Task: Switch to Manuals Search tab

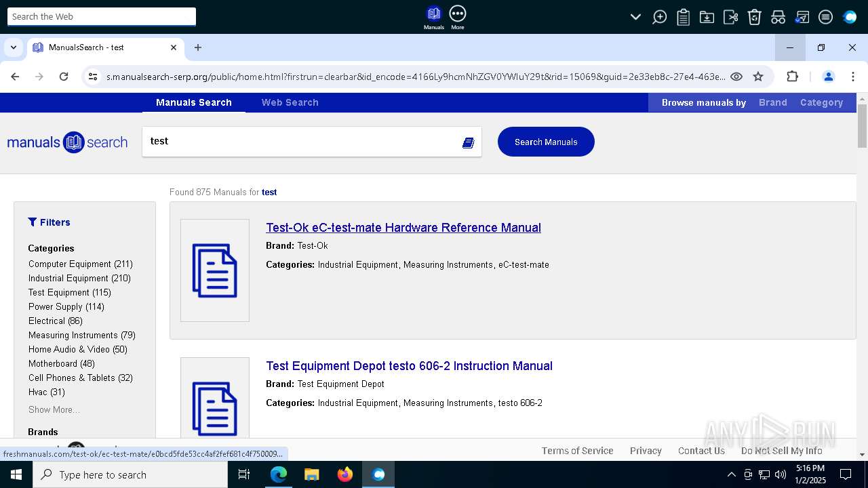Action: 194,102
